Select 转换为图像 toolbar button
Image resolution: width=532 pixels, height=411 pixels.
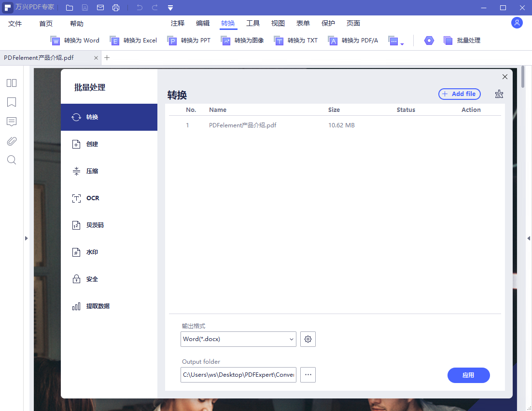242,41
